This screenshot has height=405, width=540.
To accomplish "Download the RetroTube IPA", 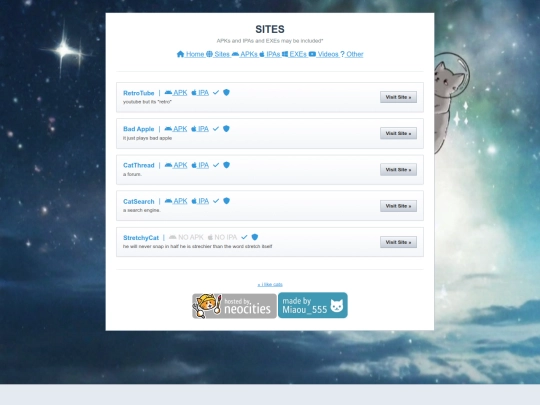I will coord(200,93).
